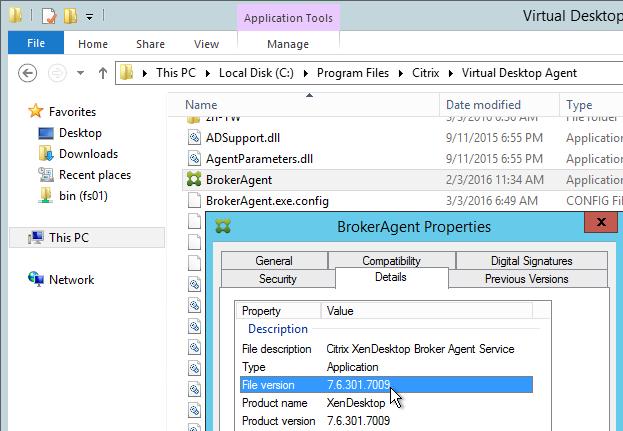Open the View ribbon tab

point(206,44)
